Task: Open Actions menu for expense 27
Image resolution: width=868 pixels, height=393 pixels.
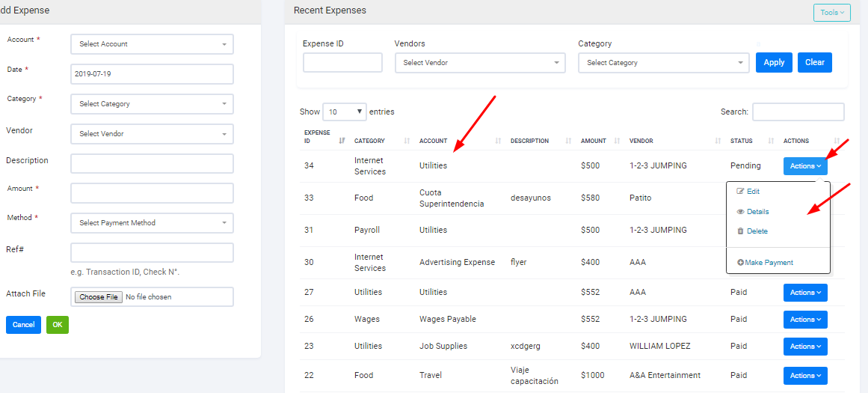Action: tap(805, 293)
